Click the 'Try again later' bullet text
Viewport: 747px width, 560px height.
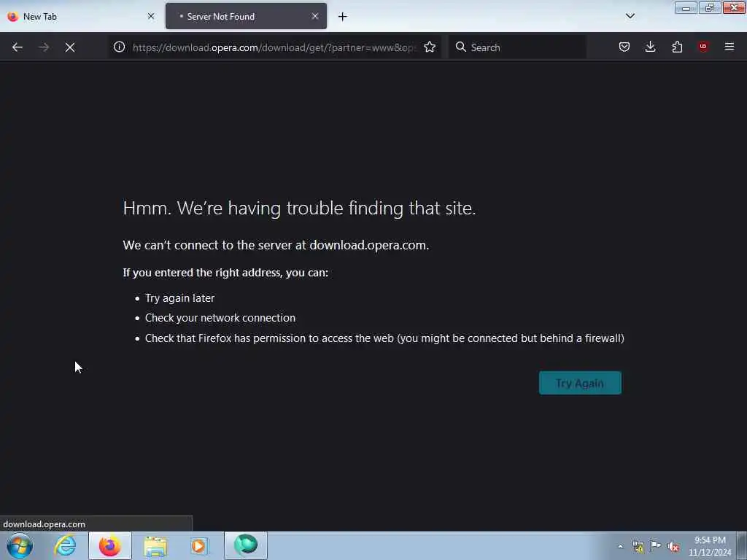[179, 298]
